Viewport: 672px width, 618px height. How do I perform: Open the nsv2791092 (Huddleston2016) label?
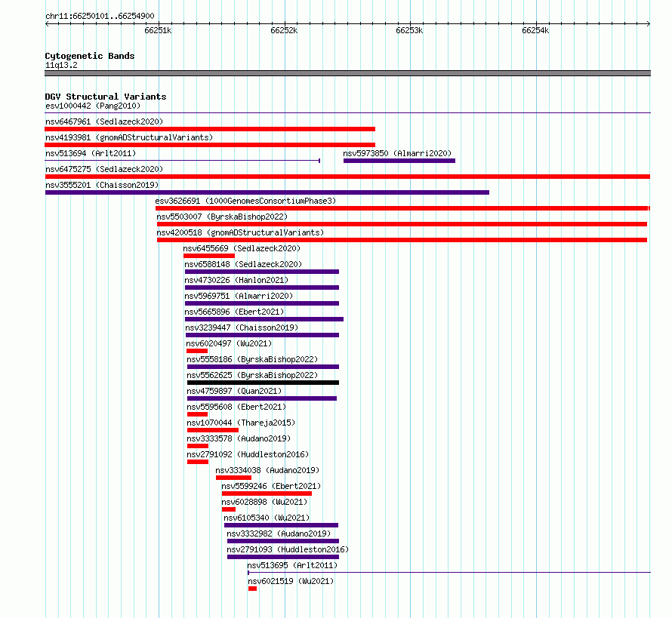coord(248,454)
